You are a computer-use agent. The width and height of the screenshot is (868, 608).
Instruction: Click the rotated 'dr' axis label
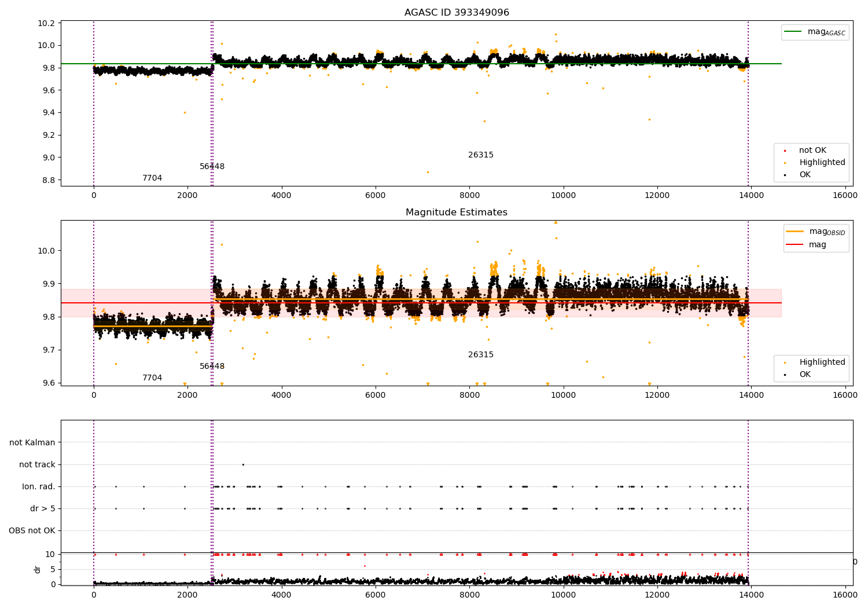[38, 569]
